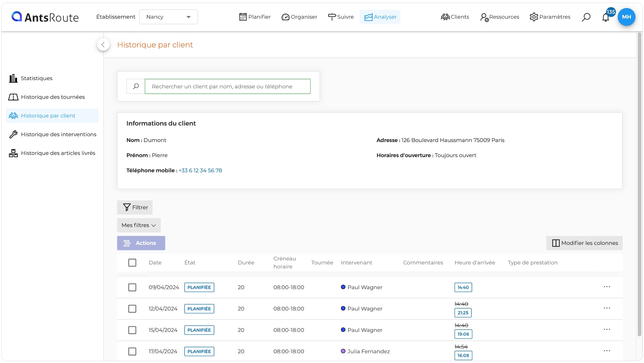Open Statistiques in the sidebar

tap(52, 78)
